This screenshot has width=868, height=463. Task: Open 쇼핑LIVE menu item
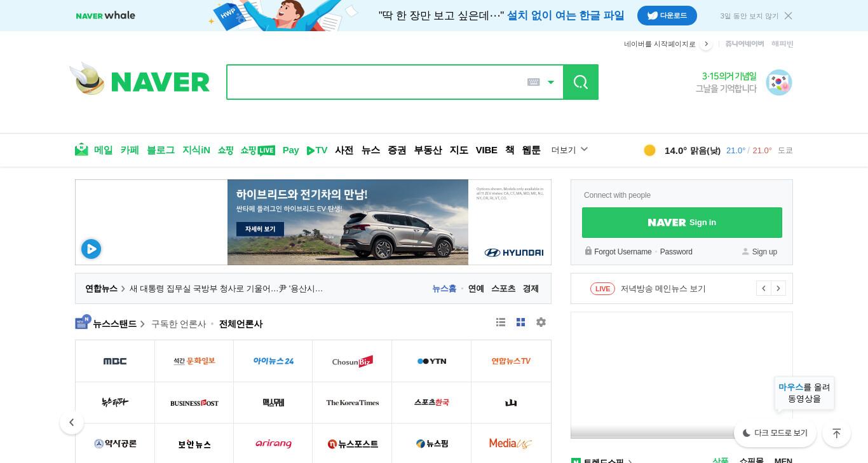[257, 150]
